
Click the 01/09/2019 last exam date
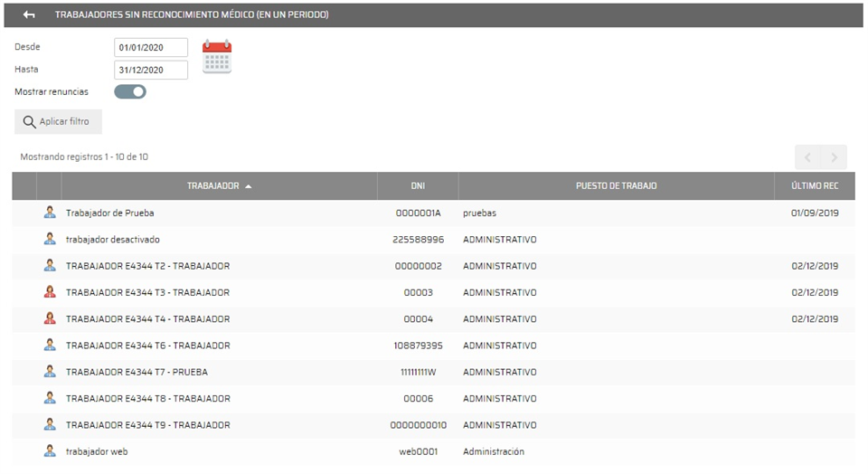pos(815,213)
